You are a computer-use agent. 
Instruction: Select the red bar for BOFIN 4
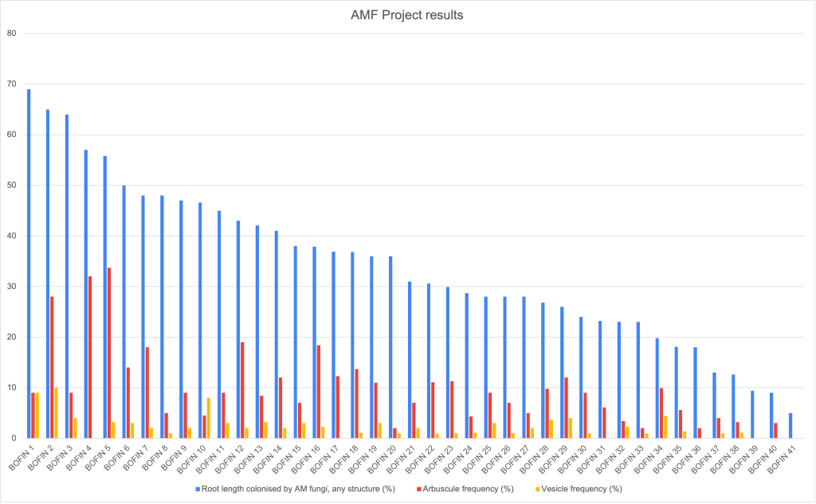90,357
